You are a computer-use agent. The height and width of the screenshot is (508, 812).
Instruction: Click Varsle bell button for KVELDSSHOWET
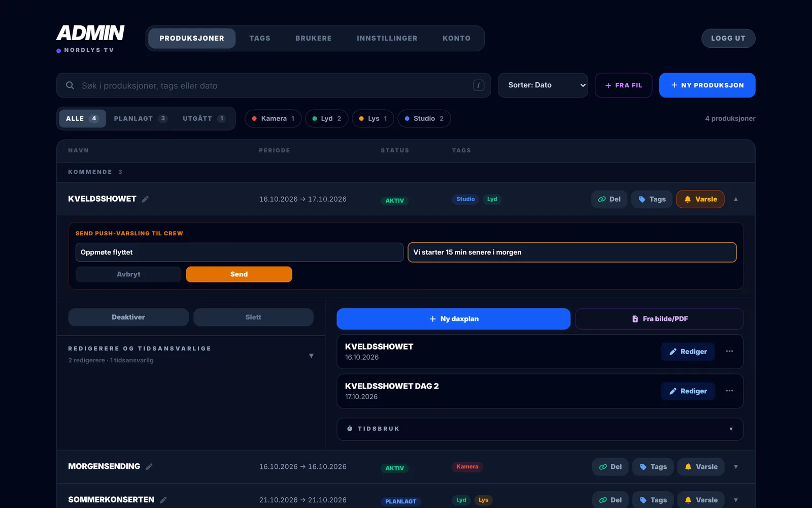(x=700, y=199)
